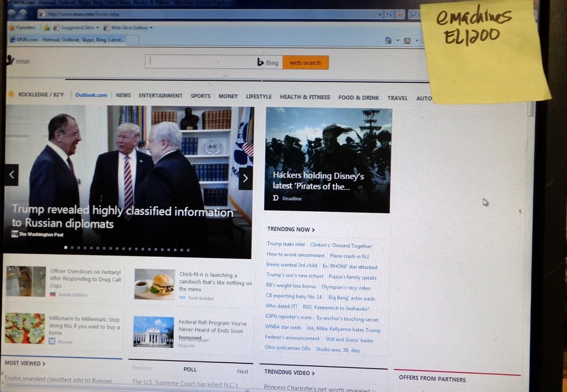Go to previous slide with left arrow
This screenshot has height=392, width=567.
point(12,175)
